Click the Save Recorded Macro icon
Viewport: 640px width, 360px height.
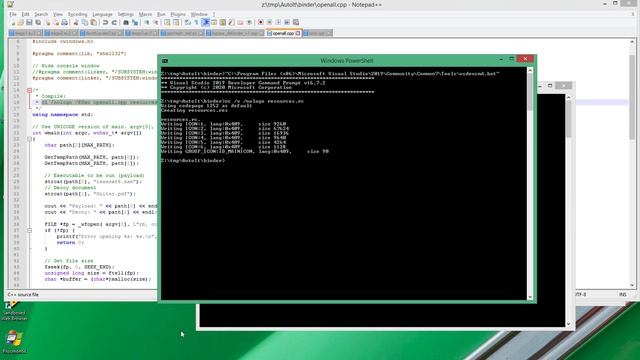point(296,22)
